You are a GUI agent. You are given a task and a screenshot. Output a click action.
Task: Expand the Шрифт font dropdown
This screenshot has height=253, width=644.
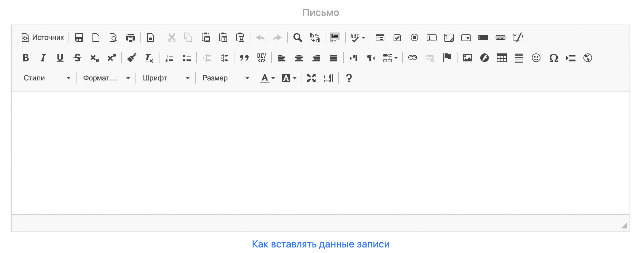166,78
